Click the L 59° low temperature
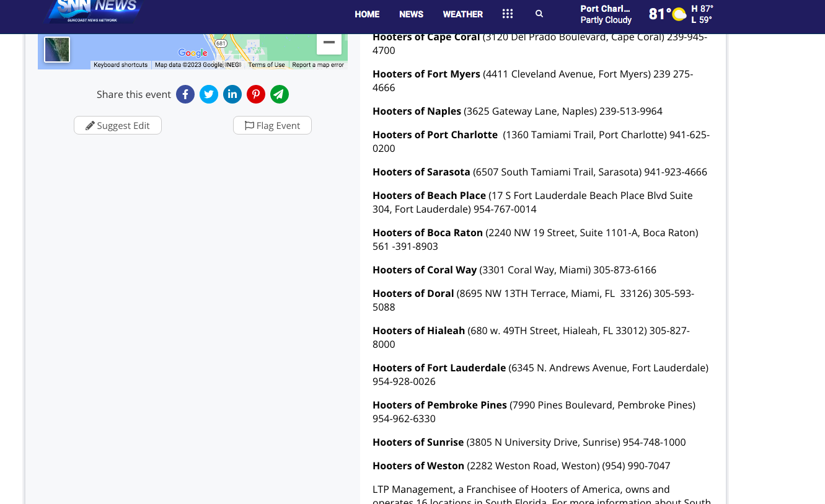 pos(702,20)
